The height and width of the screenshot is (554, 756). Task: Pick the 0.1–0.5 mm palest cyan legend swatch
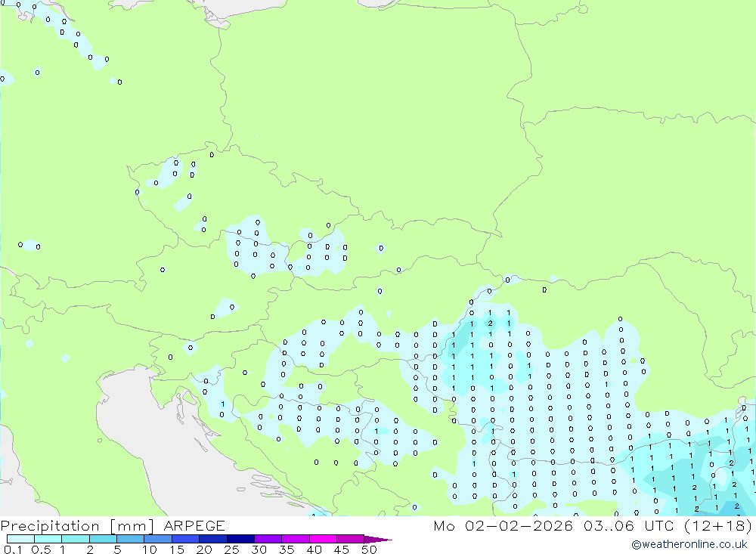click(20, 539)
